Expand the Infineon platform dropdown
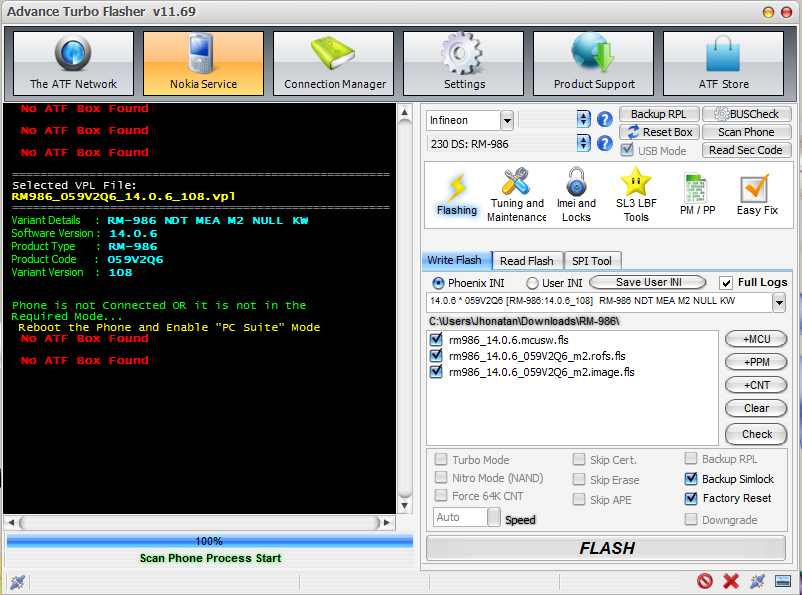This screenshot has height=595, width=802. point(507,120)
